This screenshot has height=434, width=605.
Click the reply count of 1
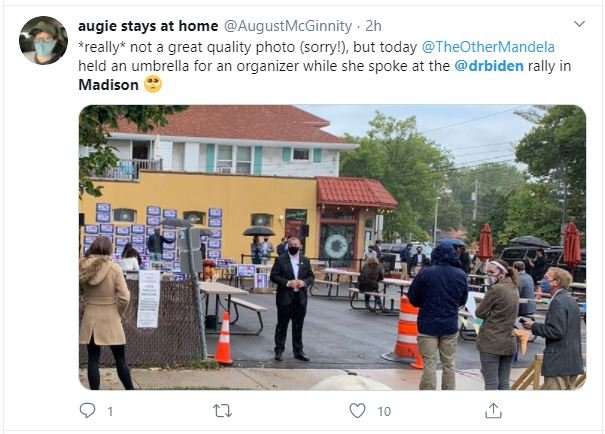(110, 412)
